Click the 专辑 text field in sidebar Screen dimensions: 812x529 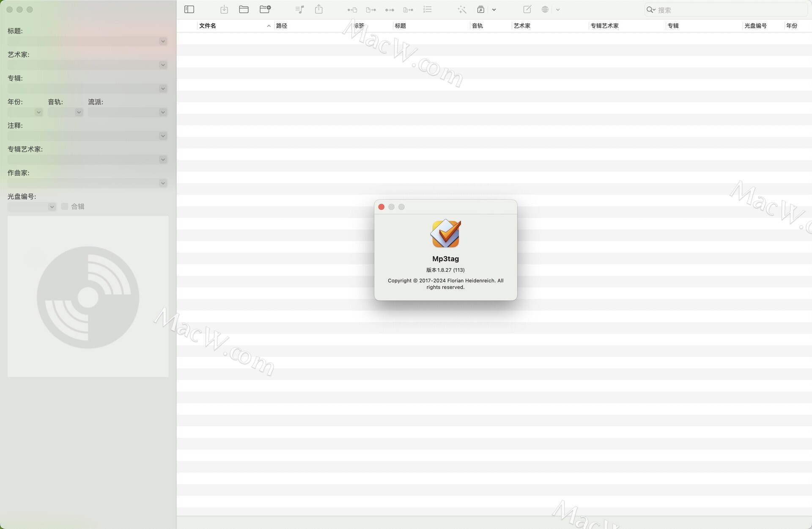coord(83,89)
